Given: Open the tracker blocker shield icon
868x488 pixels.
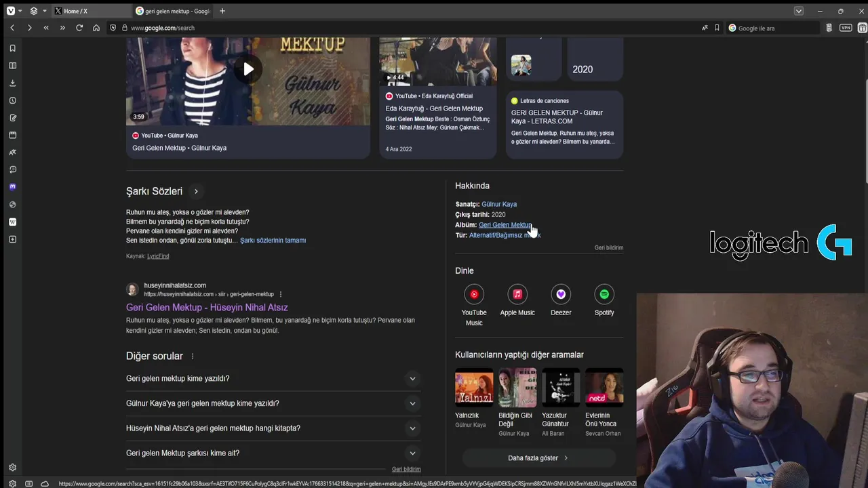Looking at the screenshot, I should coord(113,28).
